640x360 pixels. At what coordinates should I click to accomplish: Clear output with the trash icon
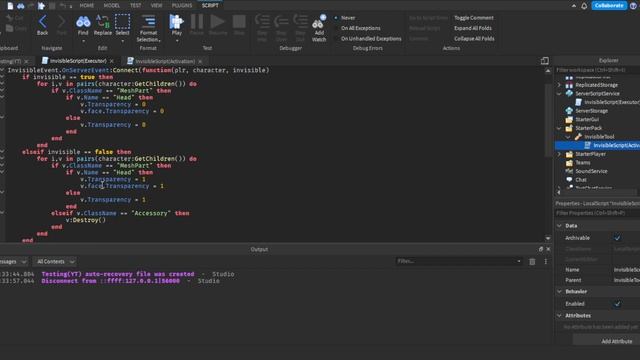pos(532,262)
